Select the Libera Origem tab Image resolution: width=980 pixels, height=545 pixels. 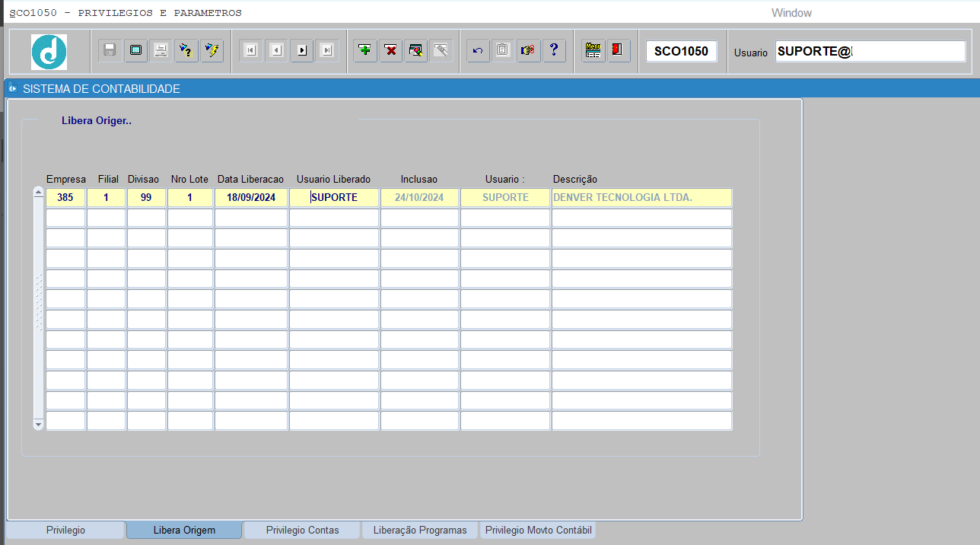tap(184, 530)
